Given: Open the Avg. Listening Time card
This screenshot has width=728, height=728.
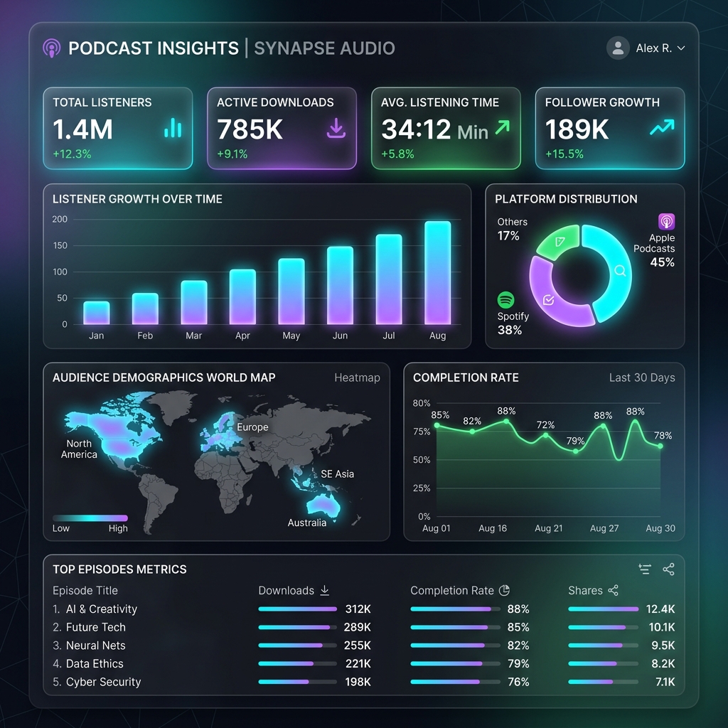Looking at the screenshot, I should coord(446,128).
